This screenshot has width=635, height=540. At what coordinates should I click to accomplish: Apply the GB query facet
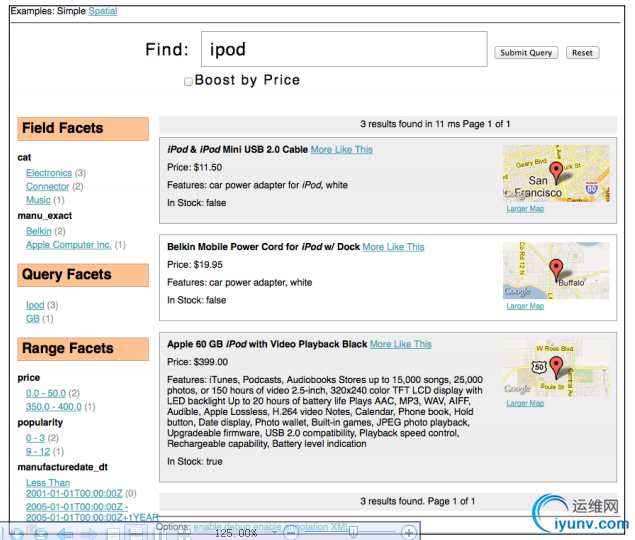(33, 318)
